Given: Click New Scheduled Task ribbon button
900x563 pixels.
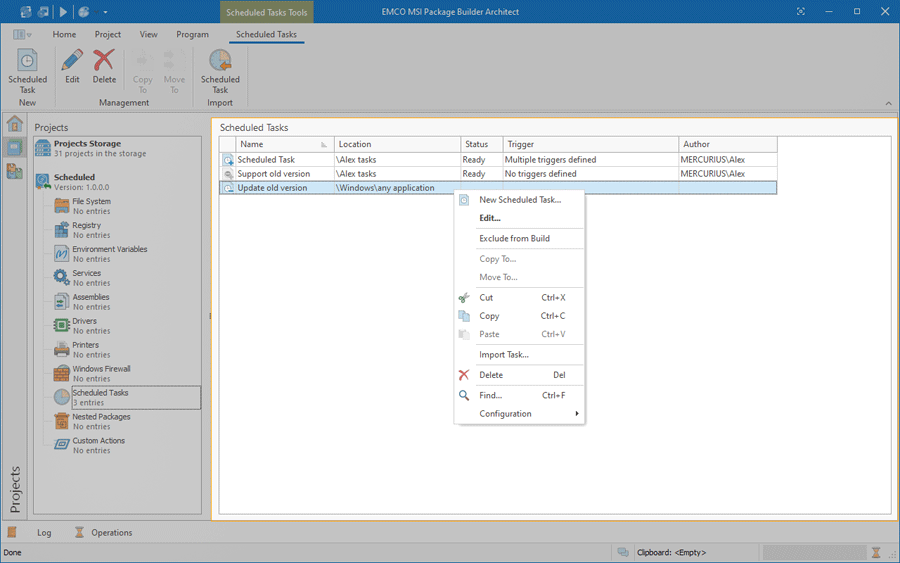Looking at the screenshot, I should (x=27, y=71).
